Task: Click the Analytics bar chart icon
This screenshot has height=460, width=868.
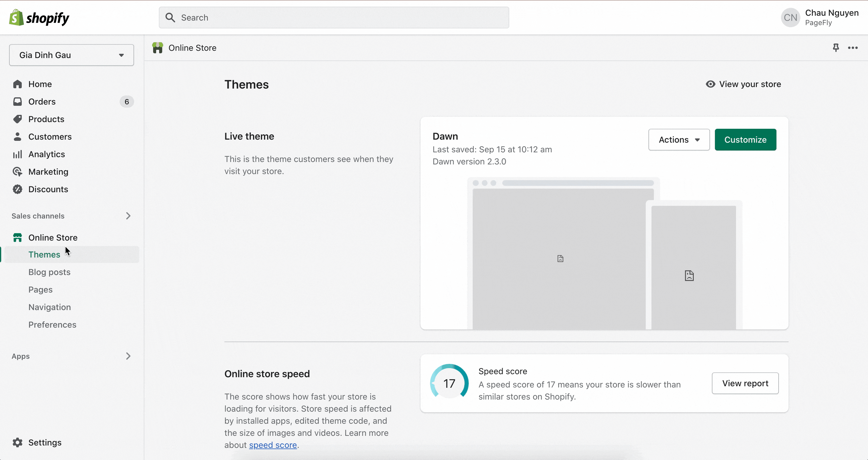Action: (x=18, y=154)
